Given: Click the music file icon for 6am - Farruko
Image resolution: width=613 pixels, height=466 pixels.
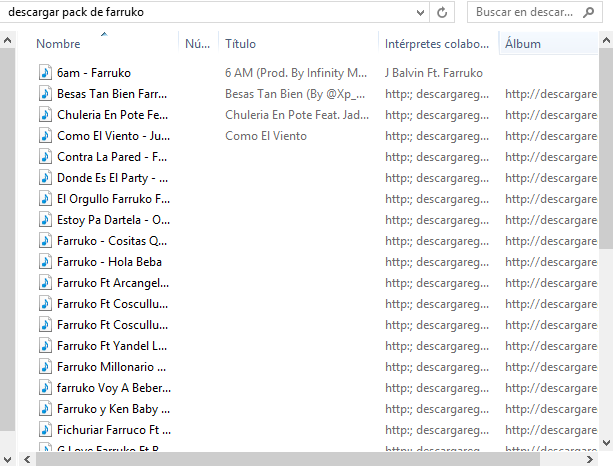Looking at the screenshot, I should [x=45, y=73].
